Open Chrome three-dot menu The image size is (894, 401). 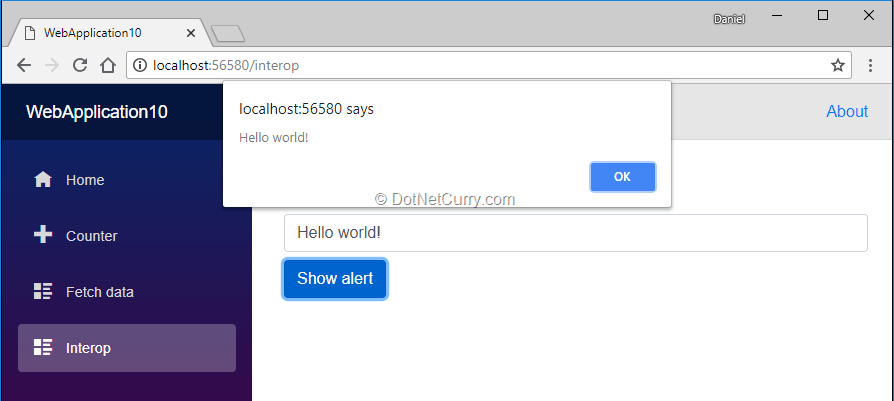870,66
